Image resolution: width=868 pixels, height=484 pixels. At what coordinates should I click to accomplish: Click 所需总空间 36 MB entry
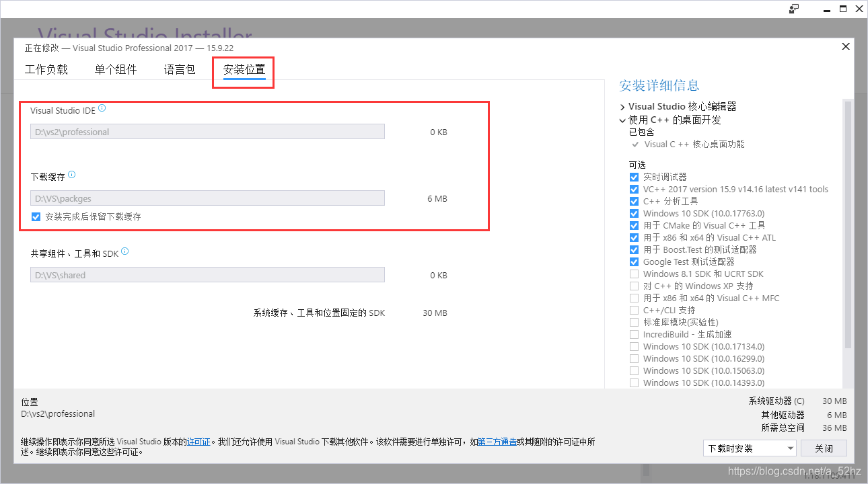point(804,428)
